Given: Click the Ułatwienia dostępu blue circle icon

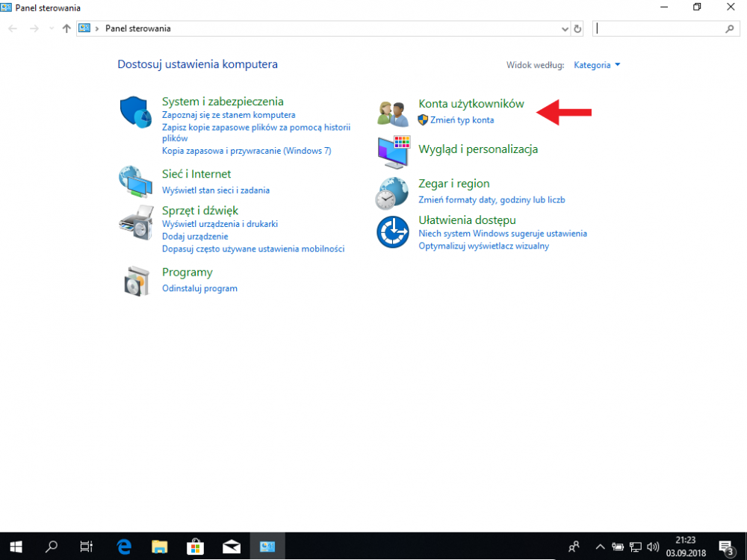Looking at the screenshot, I should coord(393,232).
